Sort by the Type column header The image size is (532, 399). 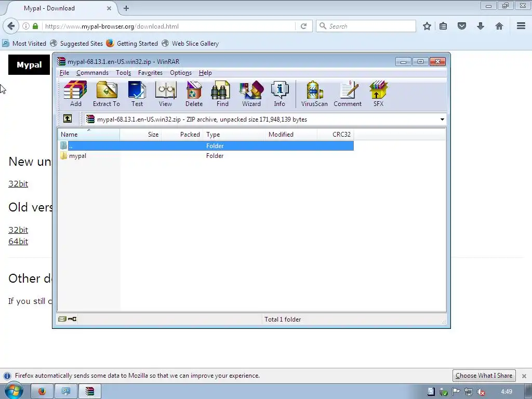click(x=234, y=135)
